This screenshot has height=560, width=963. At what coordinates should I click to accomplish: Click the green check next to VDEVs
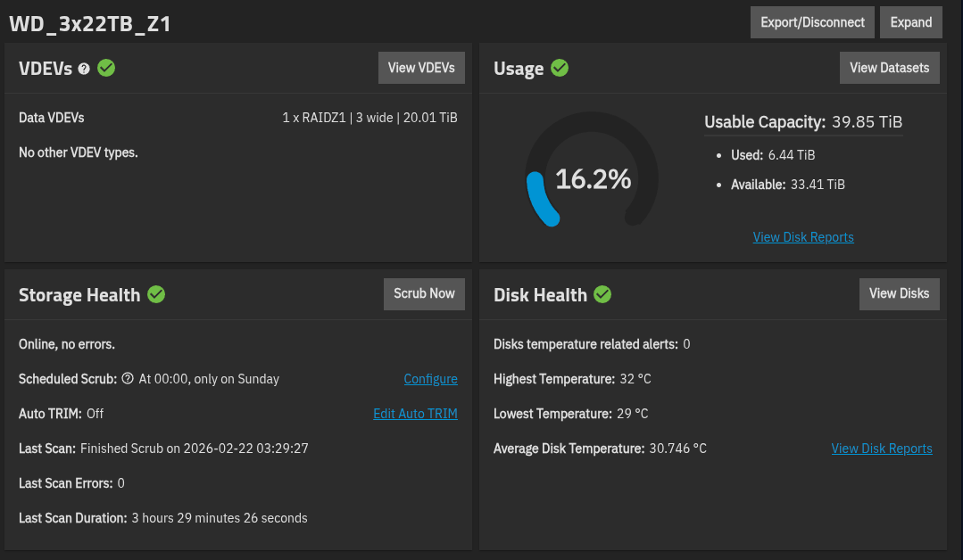click(106, 68)
